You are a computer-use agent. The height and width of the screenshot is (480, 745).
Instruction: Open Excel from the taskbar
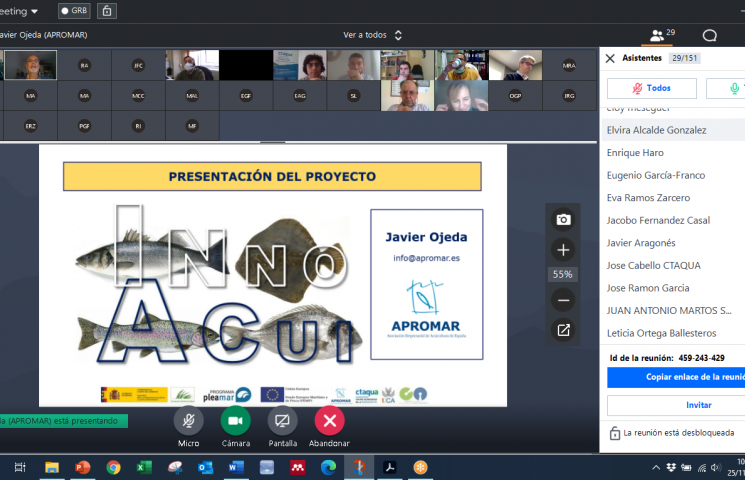click(x=144, y=468)
